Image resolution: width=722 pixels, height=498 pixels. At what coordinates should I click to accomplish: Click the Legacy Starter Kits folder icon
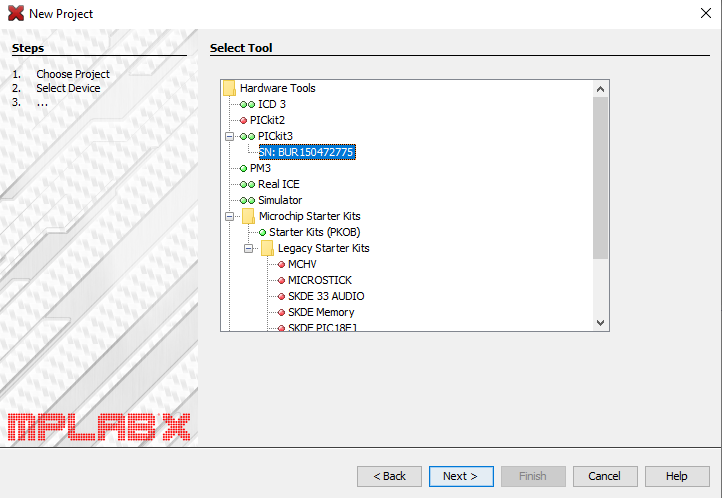pyautogui.click(x=267, y=248)
